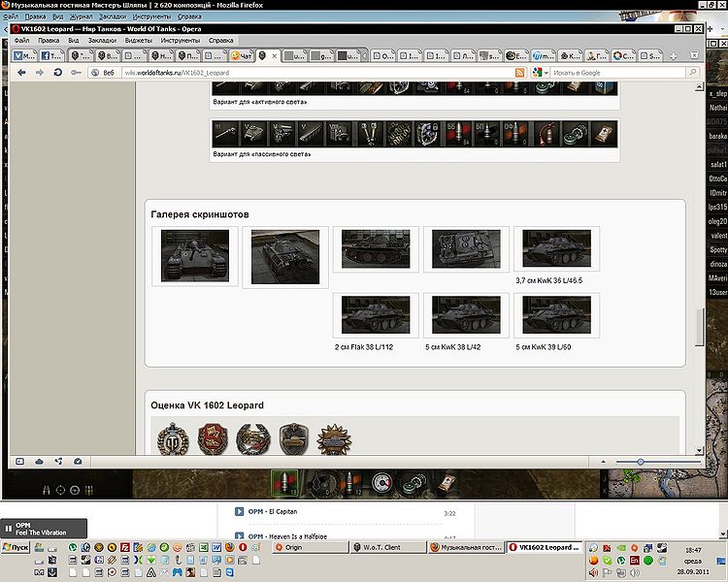
Task: Focus the Google search field
Action: click(617, 73)
